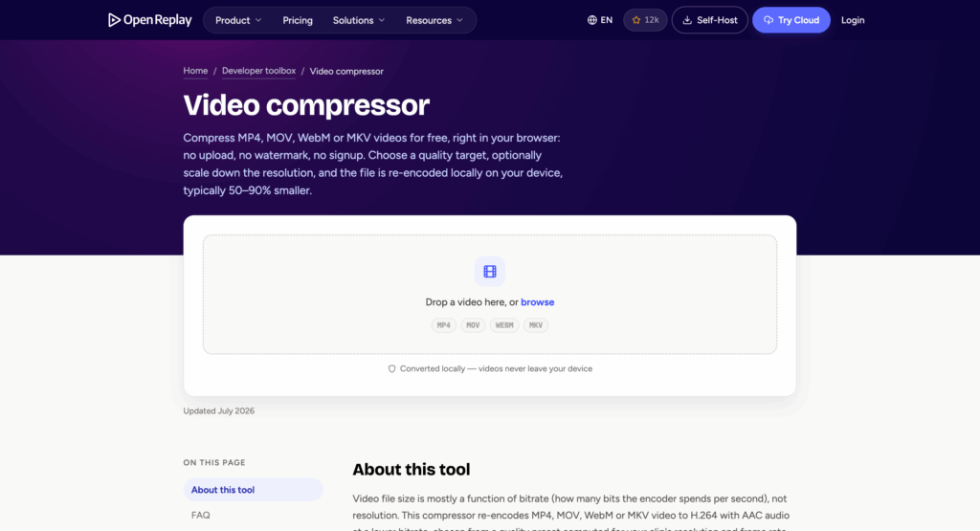Open the Pricing page

(298, 20)
